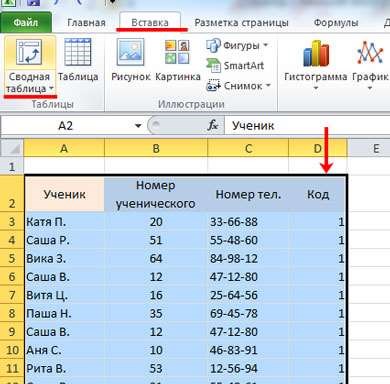Click the cell with value 35
390x384 pixels.
[156, 314]
